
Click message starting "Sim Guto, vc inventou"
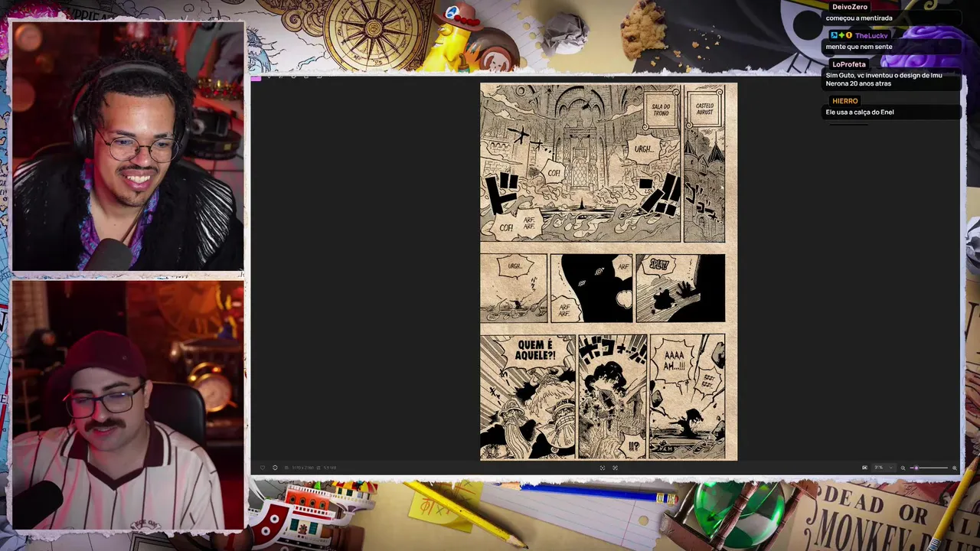(x=884, y=80)
